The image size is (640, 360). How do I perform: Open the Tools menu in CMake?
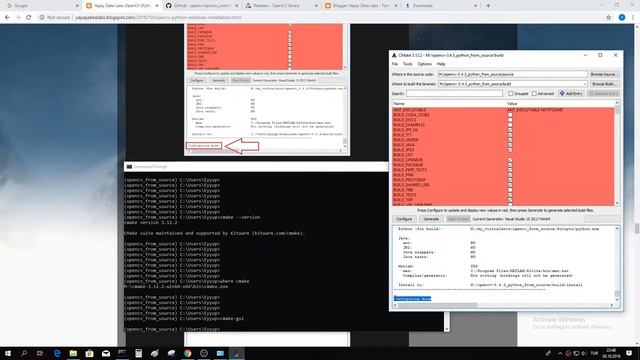407,64
